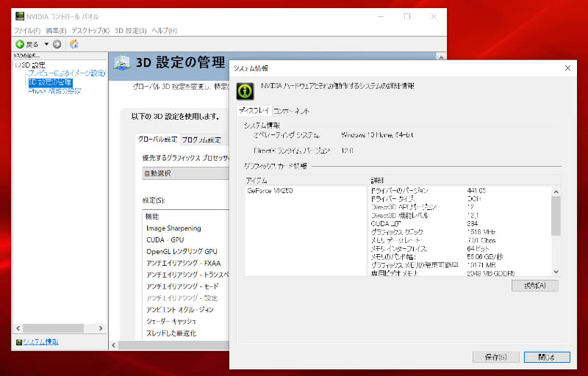
Task: Switch to the プログラム設定 tab
Action: 201,140
